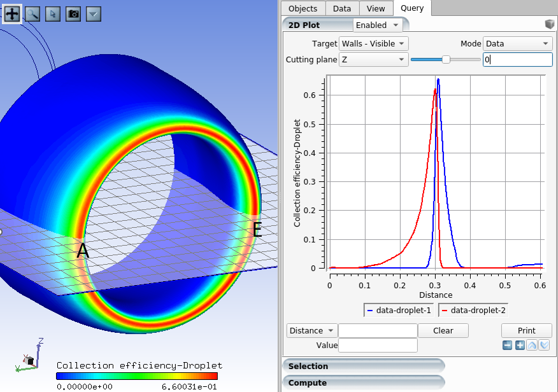This screenshot has height=392, width=558.
Task: Choose the pointer selection tool
Action: tap(53, 13)
